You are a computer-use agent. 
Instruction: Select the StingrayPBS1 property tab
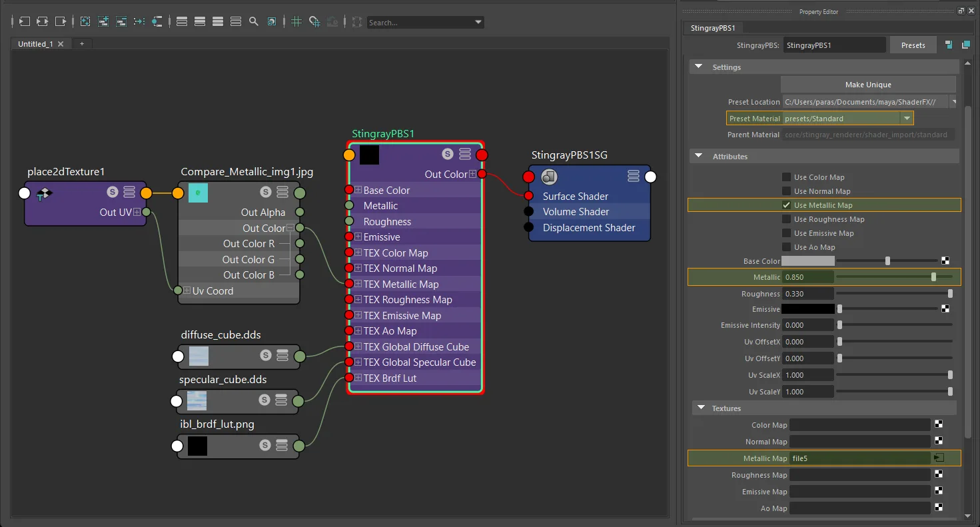pos(714,28)
